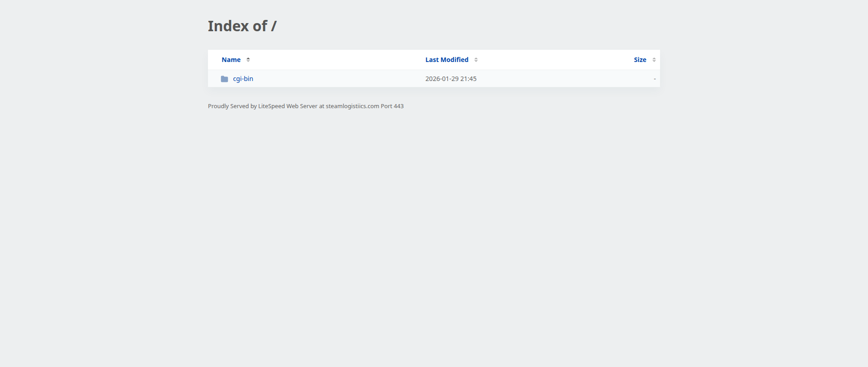868x367 pixels.
Task: Open the cgi-bin directory link
Action: point(243,79)
